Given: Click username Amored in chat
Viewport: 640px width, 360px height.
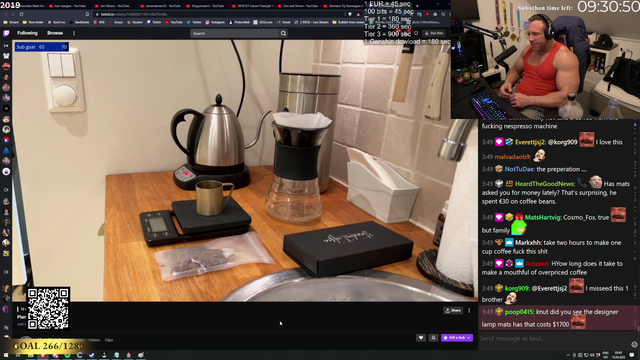Looking at the screenshot, I should point(537,264).
